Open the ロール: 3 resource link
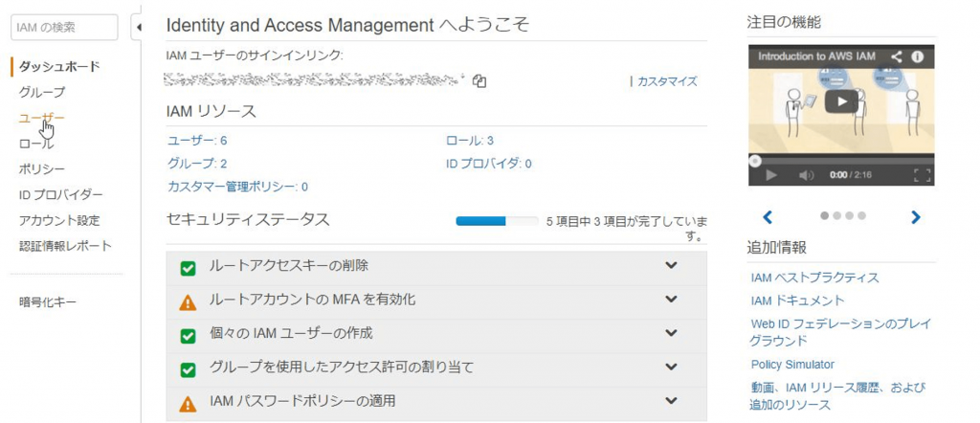The width and height of the screenshot is (980, 423). pyautogui.click(x=470, y=141)
